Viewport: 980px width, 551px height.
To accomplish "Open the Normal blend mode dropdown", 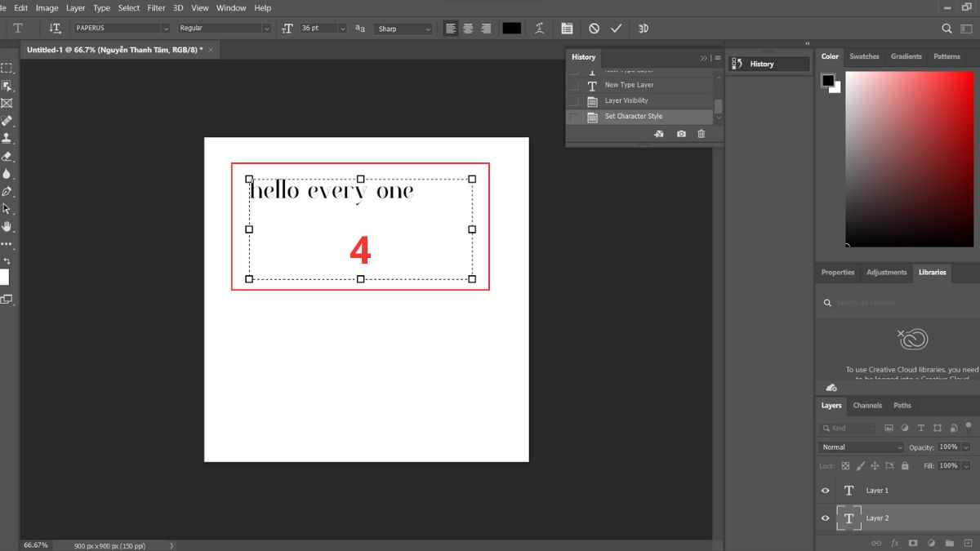I will 860,447.
